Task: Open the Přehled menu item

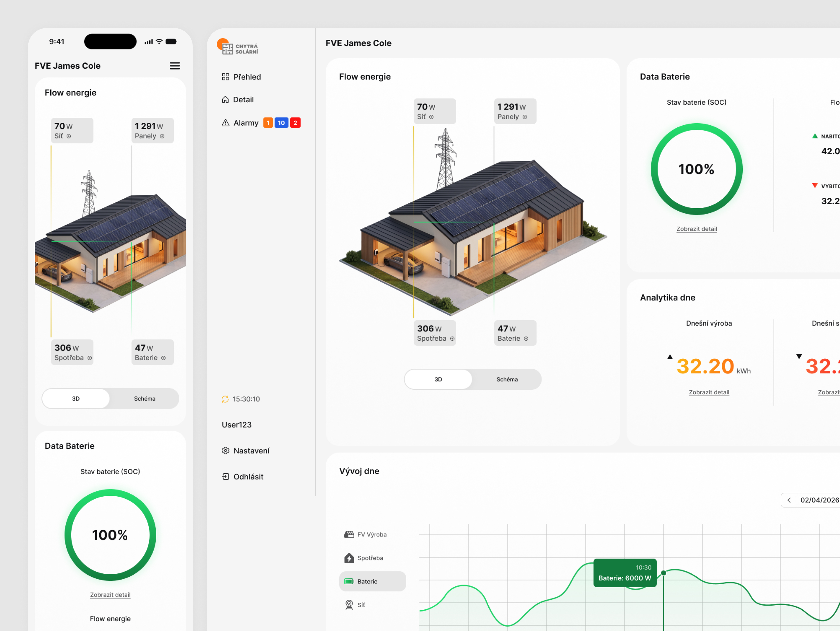Action: (242, 77)
